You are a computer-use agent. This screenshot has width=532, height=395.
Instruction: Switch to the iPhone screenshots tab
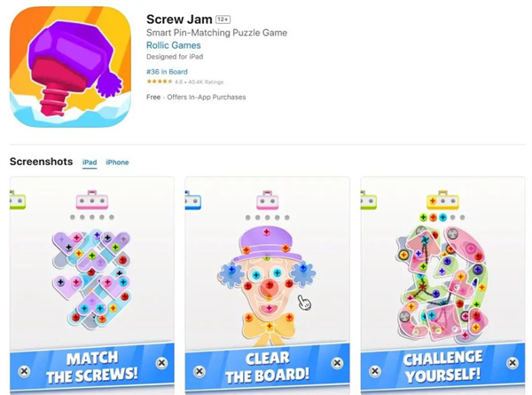tap(117, 162)
